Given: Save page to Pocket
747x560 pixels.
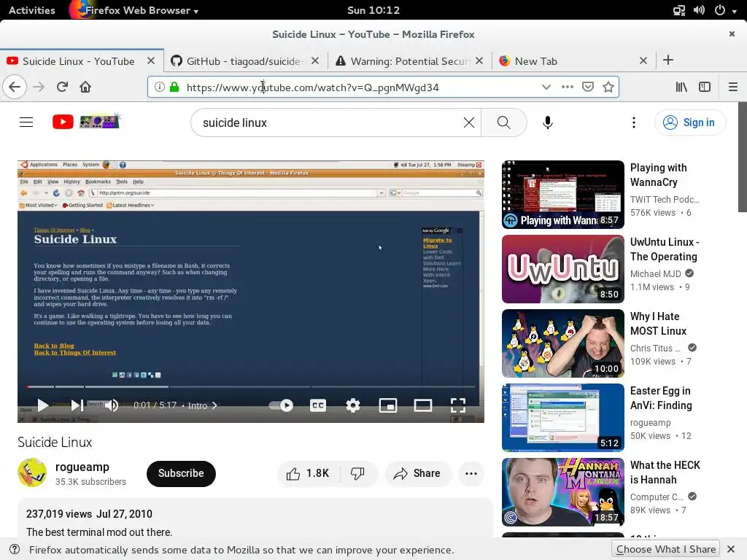Looking at the screenshot, I should click(588, 87).
